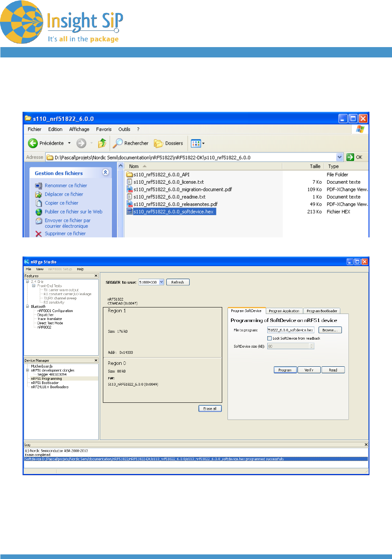Close the Features panel
Viewport: 392px width, 559px height.
pos(96,276)
